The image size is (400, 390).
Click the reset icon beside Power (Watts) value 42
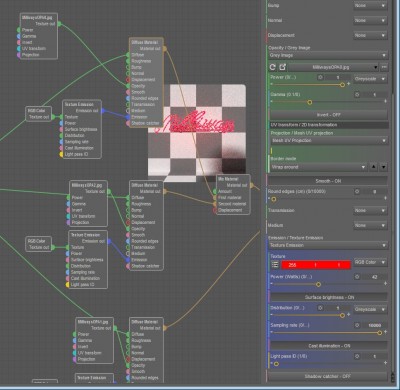[357, 277]
